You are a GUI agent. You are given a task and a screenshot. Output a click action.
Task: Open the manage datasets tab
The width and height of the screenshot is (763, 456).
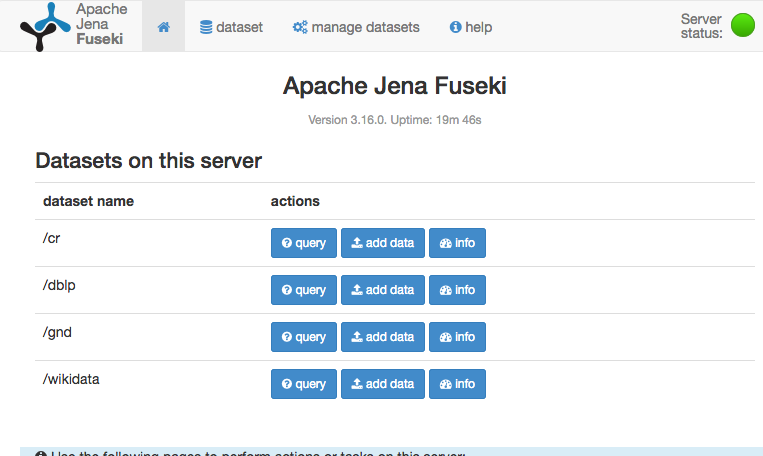point(356,27)
